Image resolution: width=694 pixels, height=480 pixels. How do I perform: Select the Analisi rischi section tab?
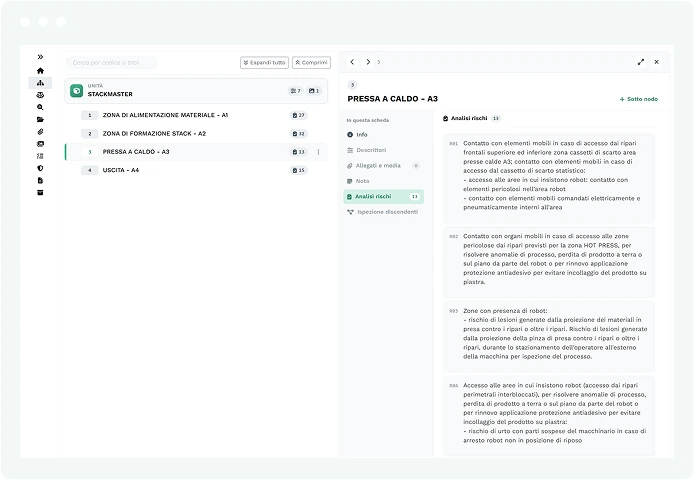tap(383, 197)
